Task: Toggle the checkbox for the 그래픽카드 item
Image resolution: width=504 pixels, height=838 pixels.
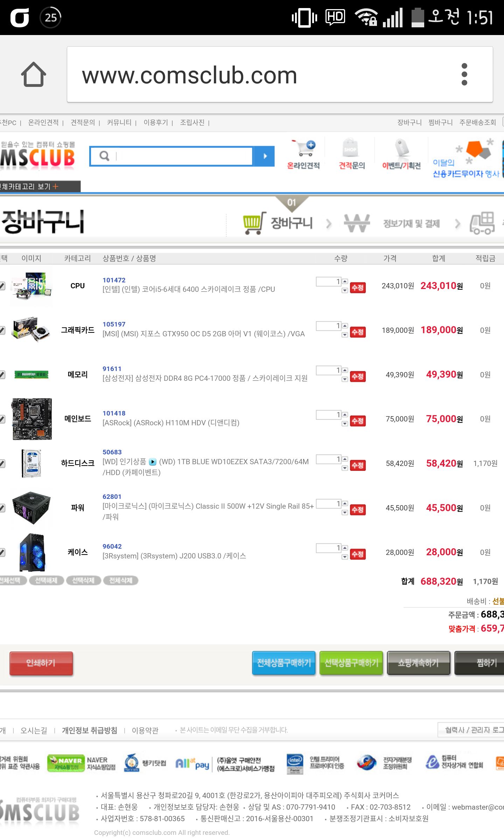Action: point(2,330)
